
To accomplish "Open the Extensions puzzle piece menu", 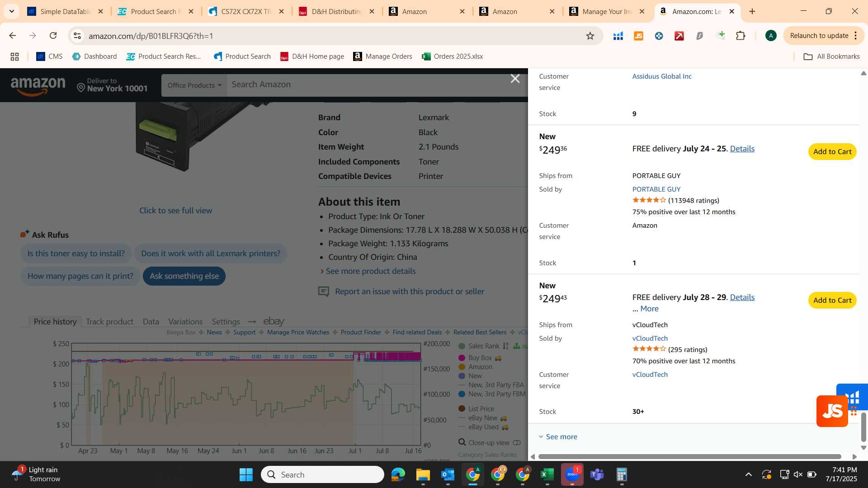I will tap(741, 36).
